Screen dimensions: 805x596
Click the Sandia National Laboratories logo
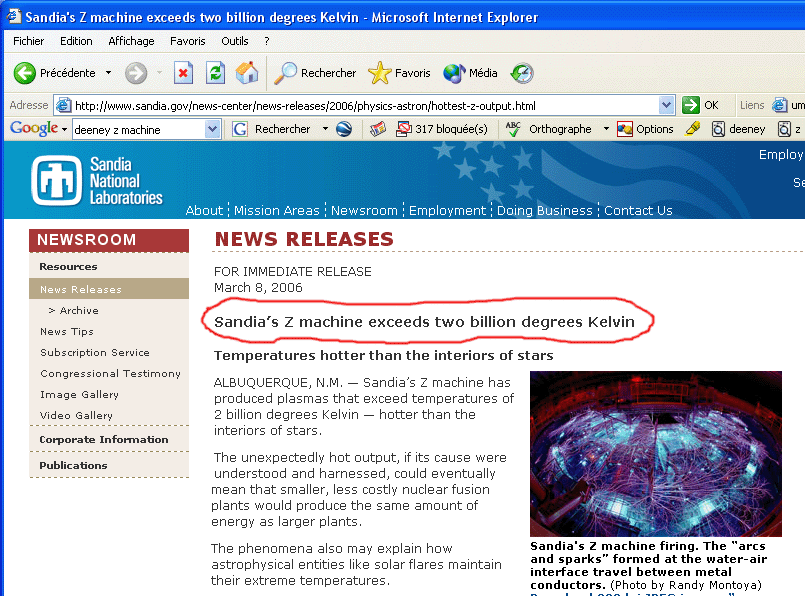tap(97, 181)
